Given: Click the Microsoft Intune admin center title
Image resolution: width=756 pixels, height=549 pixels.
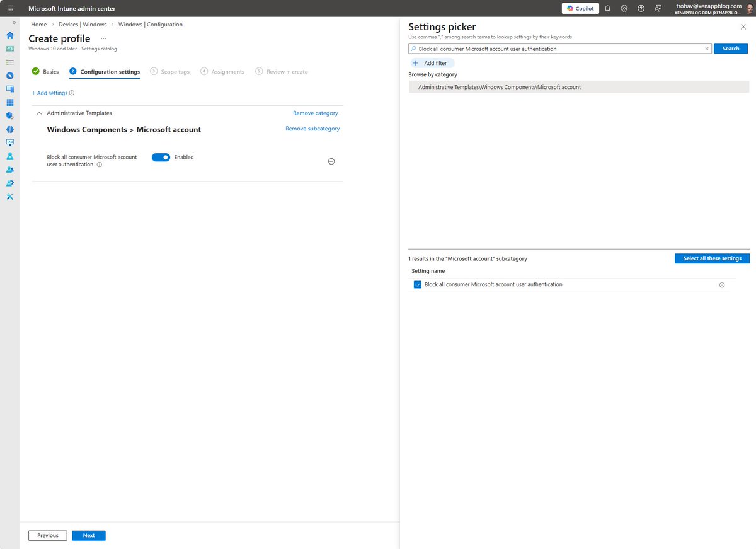Looking at the screenshot, I should (x=72, y=9).
